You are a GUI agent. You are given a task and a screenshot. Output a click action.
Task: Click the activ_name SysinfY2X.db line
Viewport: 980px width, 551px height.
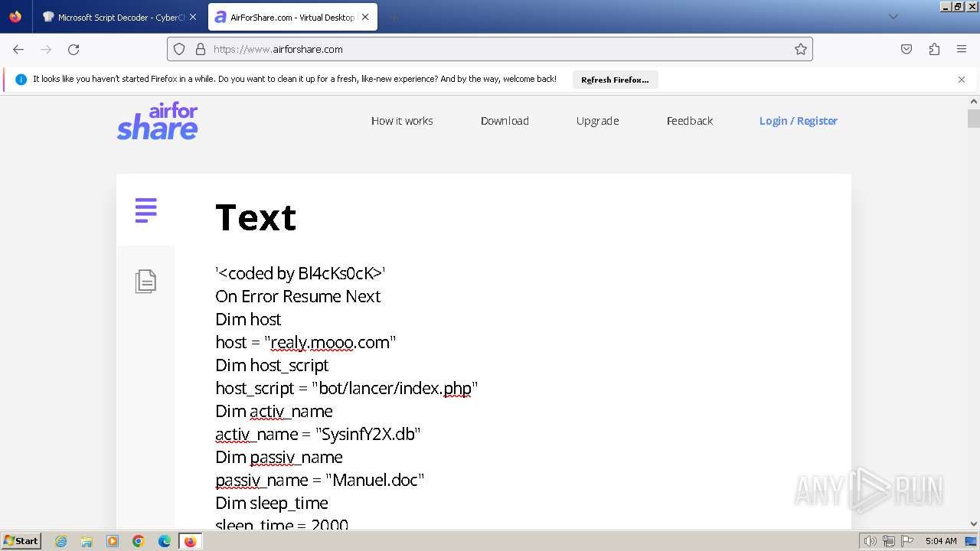tap(318, 434)
